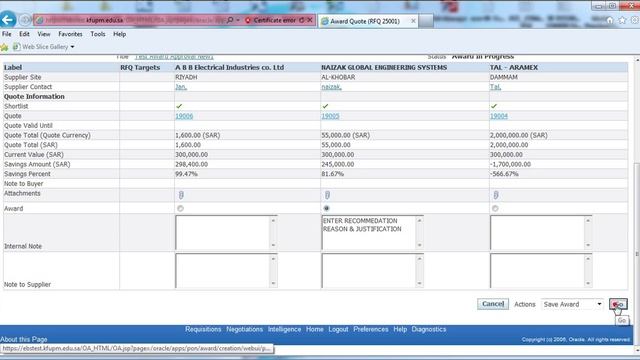Open the Help menu in menu bar
The height and width of the screenshot is (360, 640).
(x=120, y=34)
